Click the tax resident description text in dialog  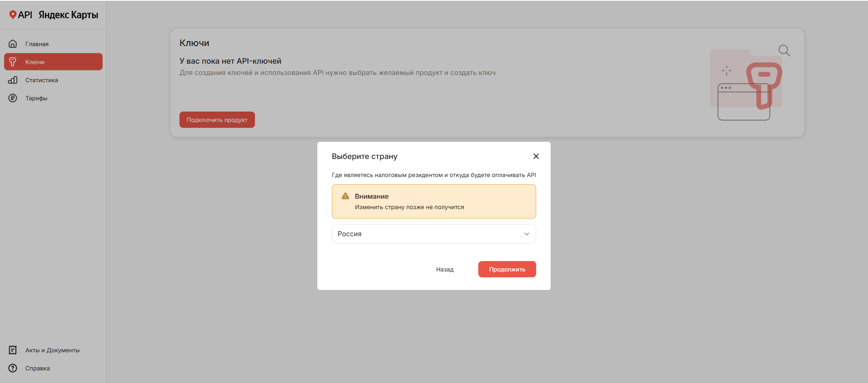(x=434, y=175)
